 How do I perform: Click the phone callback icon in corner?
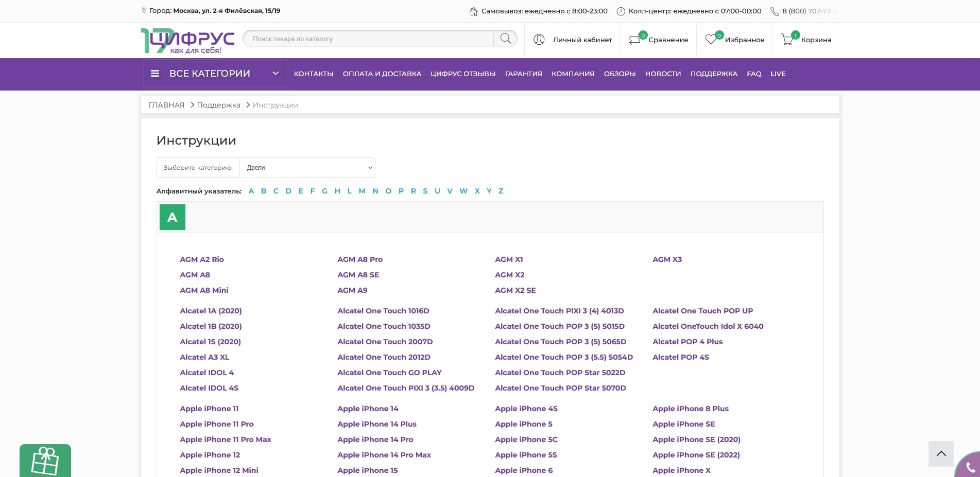point(970,467)
